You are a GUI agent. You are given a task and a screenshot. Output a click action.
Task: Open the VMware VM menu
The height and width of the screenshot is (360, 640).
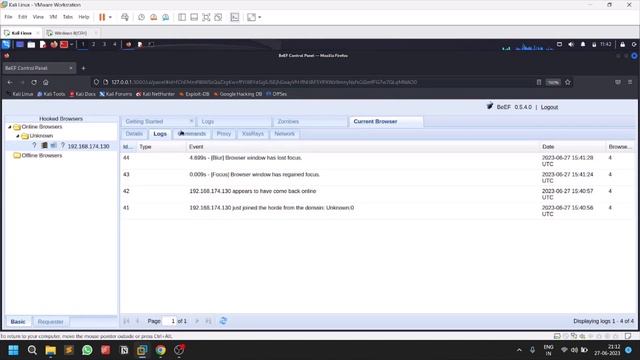click(x=53, y=17)
